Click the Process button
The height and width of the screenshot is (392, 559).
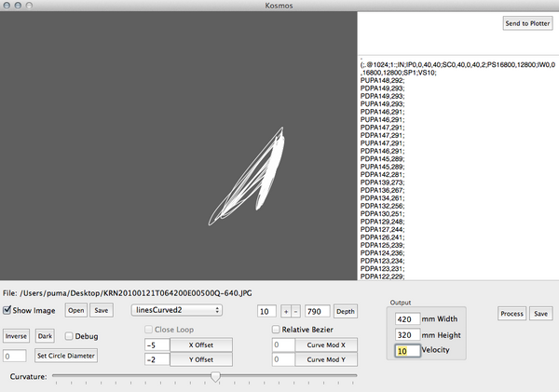point(511,314)
